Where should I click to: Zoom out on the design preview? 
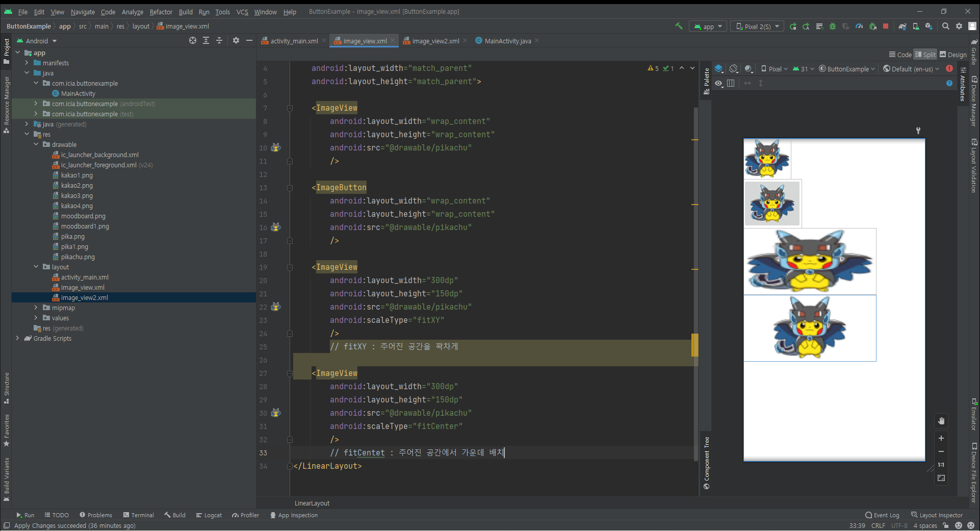point(941,451)
